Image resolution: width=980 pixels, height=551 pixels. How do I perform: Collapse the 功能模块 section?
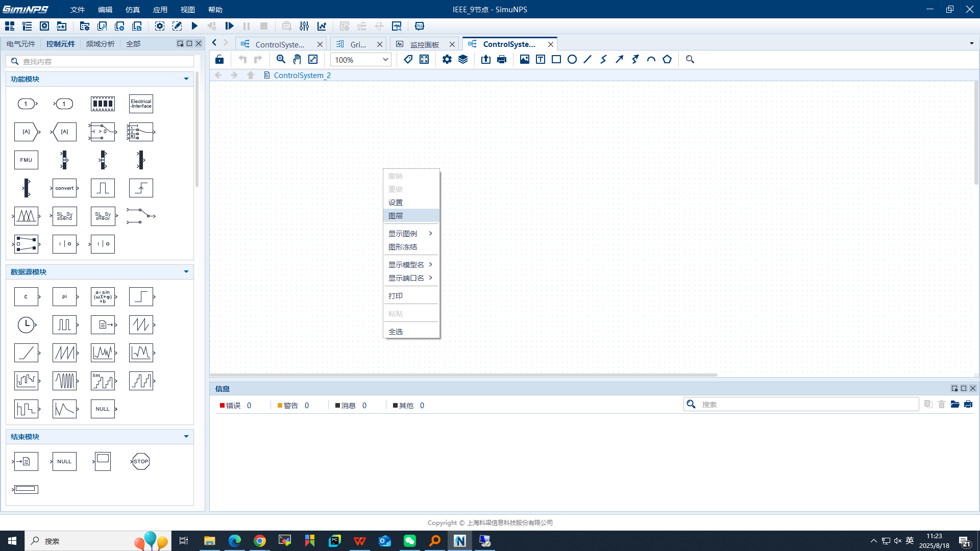pos(186,79)
